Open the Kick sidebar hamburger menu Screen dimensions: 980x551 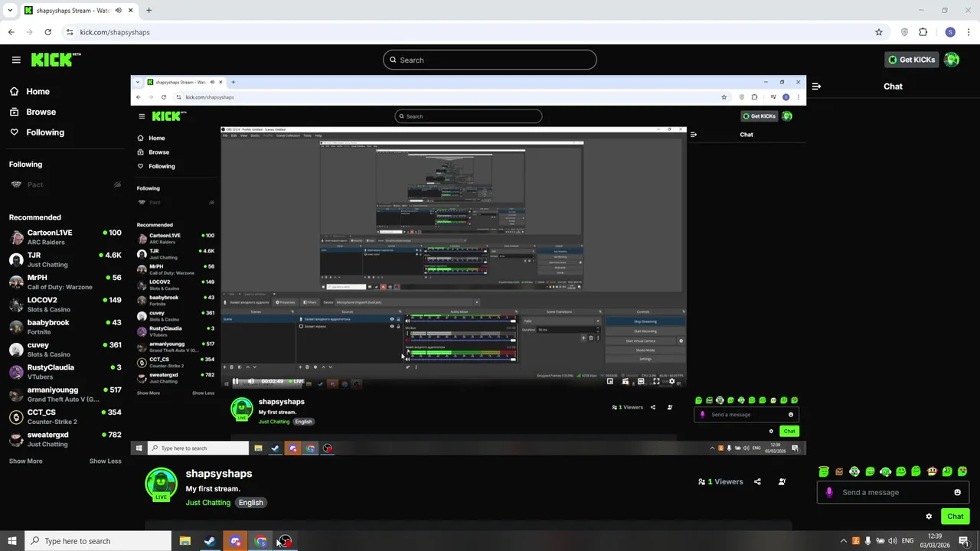[x=16, y=60]
